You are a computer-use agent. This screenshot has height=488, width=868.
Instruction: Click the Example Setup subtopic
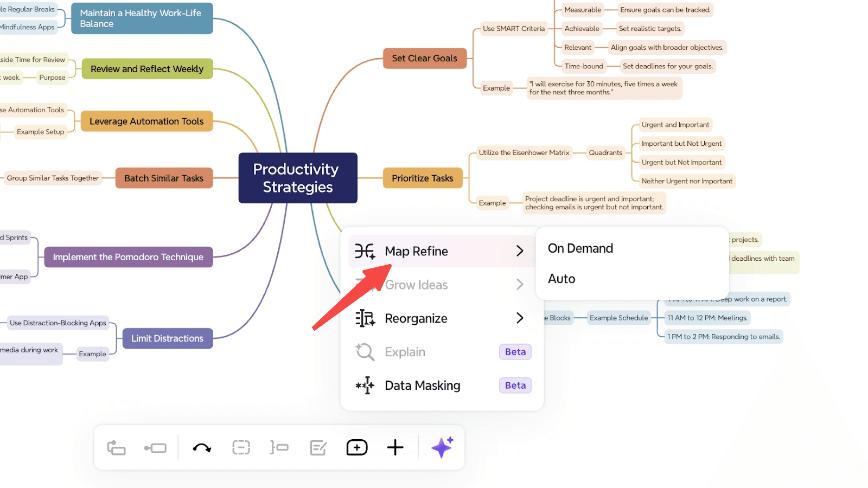[40, 132]
